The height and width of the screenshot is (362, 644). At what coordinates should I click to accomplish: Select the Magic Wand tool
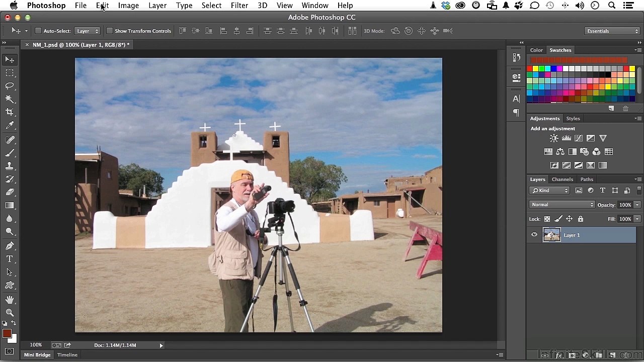coord(10,99)
